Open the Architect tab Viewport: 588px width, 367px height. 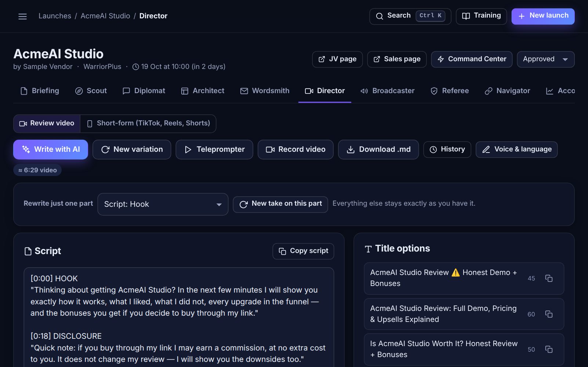click(203, 91)
